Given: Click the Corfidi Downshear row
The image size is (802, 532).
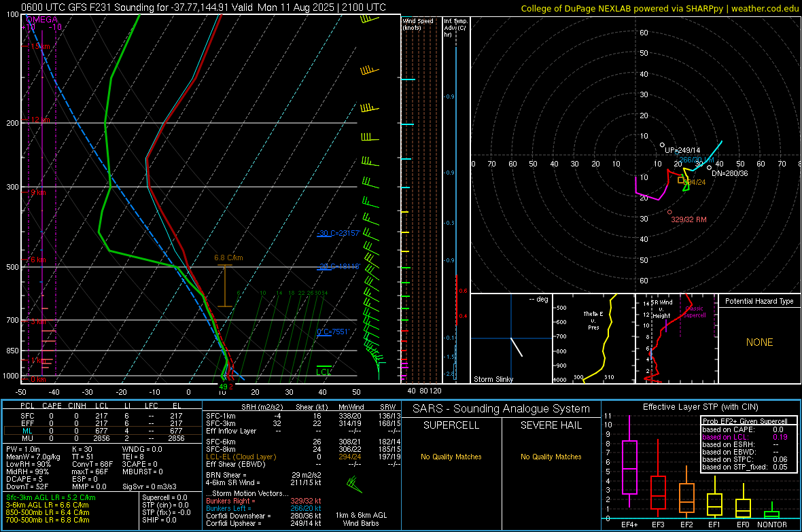Looking at the screenshot, I should 264,516.
